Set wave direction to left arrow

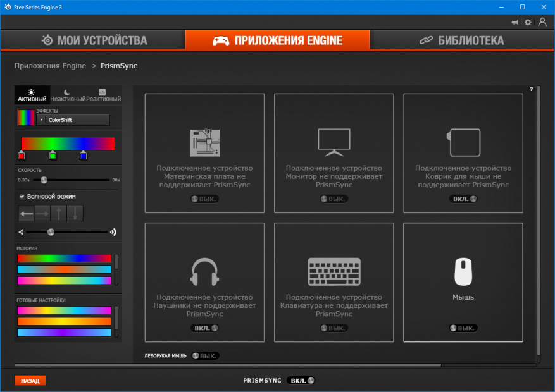[26, 214]
